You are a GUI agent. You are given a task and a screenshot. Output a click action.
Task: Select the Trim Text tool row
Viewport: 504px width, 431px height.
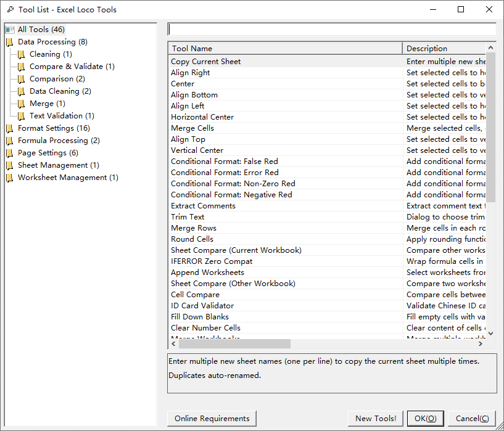coord(327,217)
